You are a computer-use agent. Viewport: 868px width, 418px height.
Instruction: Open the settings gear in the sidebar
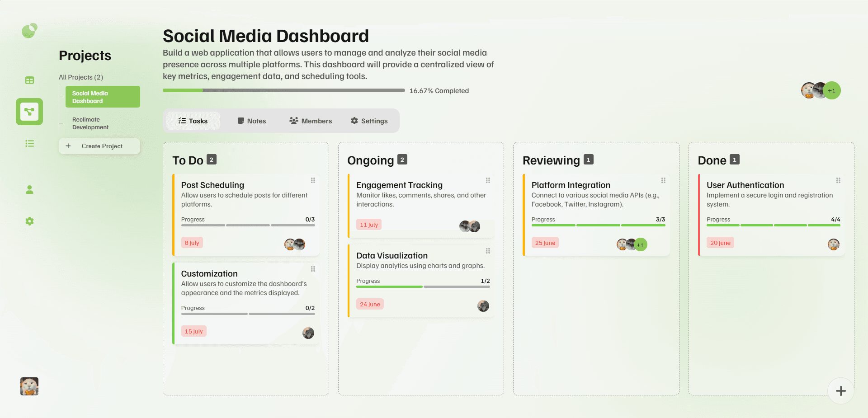[x=29, y=221]
